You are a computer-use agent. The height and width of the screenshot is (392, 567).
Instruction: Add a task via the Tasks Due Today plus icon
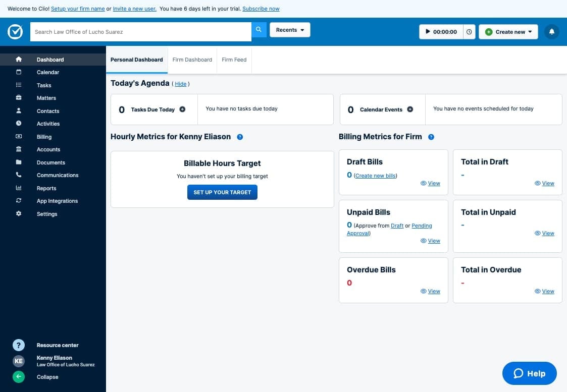182,109
